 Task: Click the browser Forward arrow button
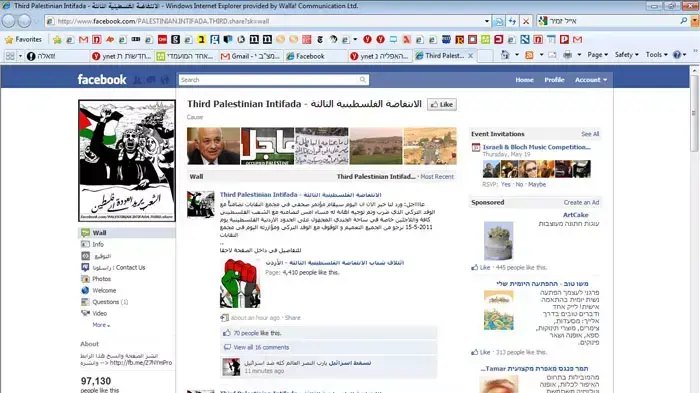24,21
